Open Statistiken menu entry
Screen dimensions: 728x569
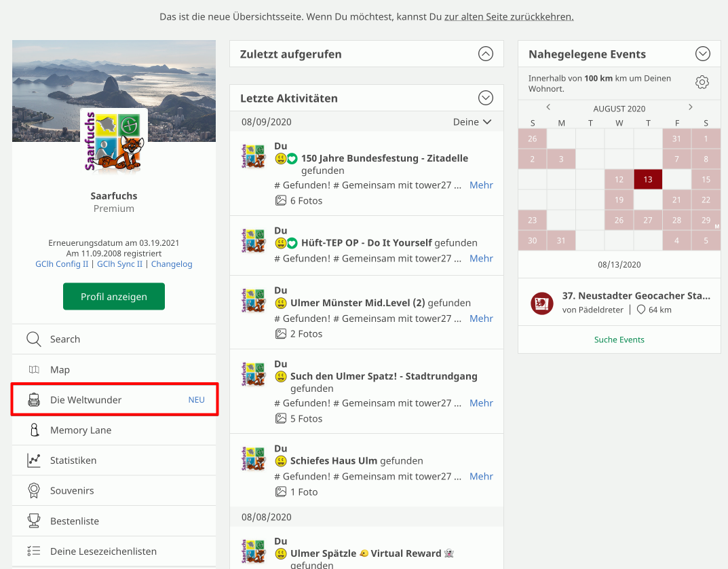point(114,460)
